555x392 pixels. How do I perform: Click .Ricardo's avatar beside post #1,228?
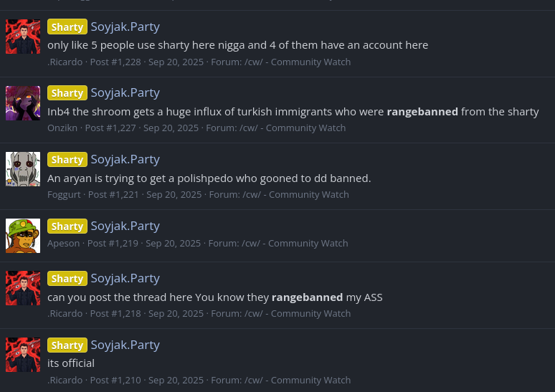click(x=23, y=37)
